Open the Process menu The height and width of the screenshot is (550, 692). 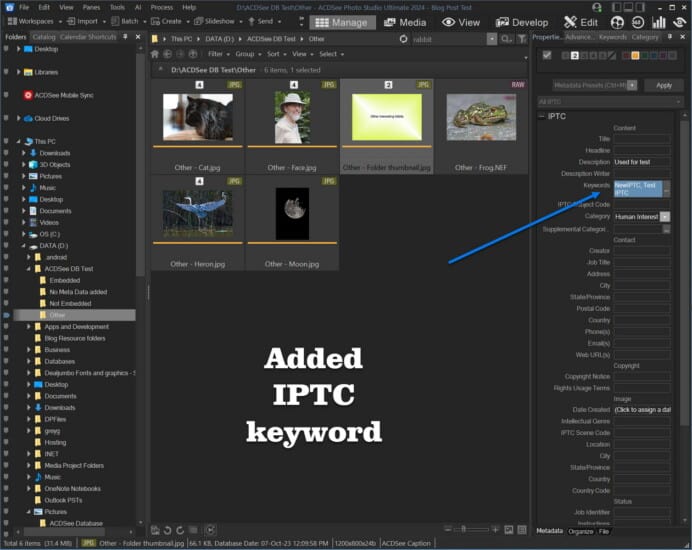161,7
